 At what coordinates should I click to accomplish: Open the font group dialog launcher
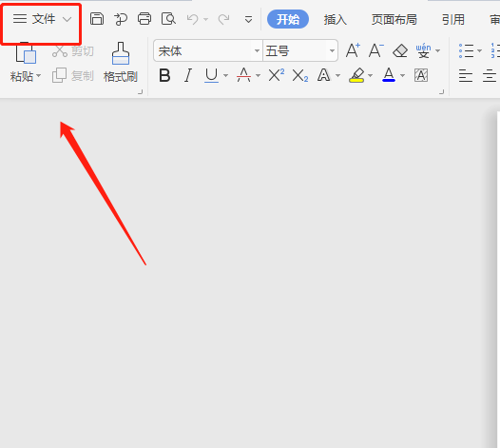coord(442,92)
